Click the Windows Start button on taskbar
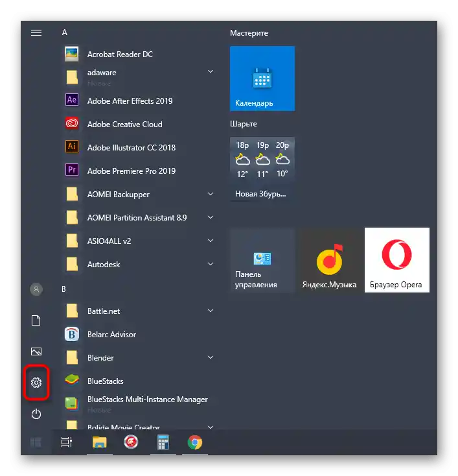 [36, 442]
